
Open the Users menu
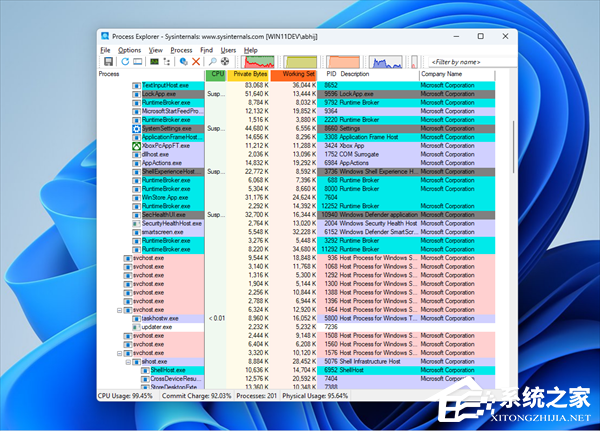pos(228,50)
